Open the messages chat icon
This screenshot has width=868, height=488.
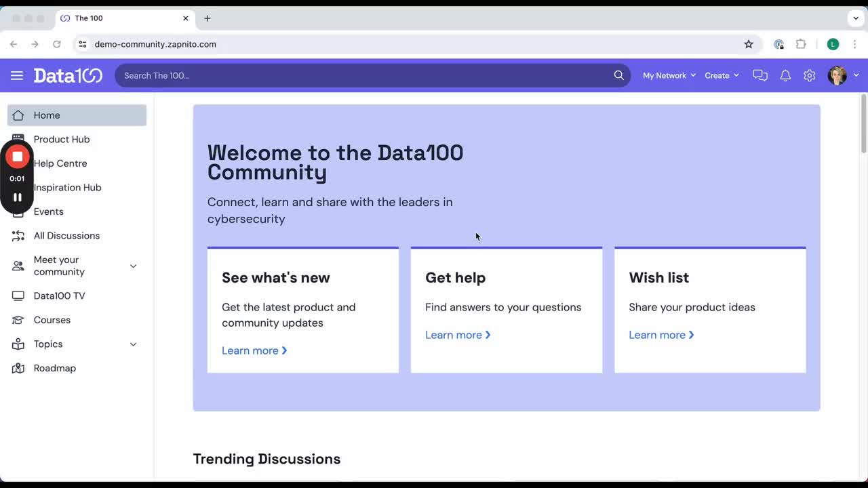coord(760,75)
